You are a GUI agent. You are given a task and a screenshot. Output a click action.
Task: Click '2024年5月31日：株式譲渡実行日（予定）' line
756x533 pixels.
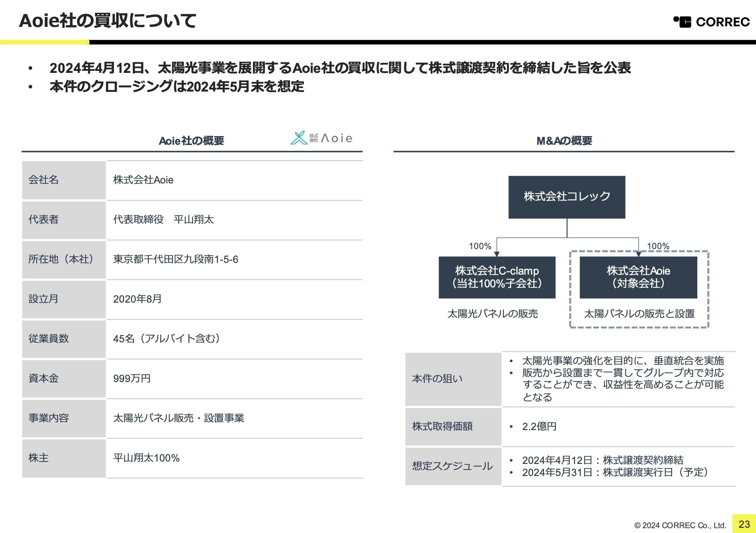pos(615,472)
